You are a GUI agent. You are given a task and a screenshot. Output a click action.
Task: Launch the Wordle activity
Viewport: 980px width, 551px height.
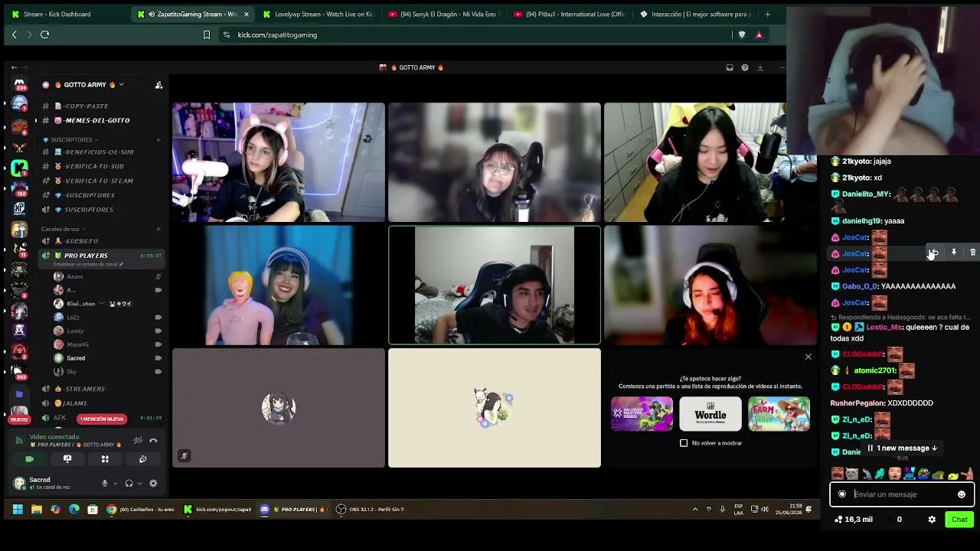pos(710,414)
